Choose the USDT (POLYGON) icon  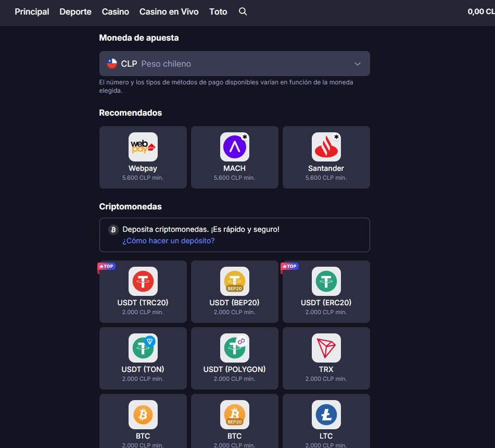pos(235,348)
